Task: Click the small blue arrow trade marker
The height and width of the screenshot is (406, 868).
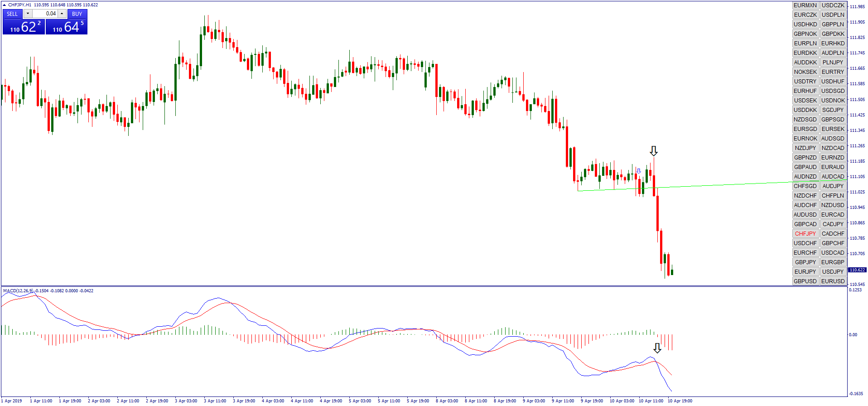Action: click(x=638, y=171)
